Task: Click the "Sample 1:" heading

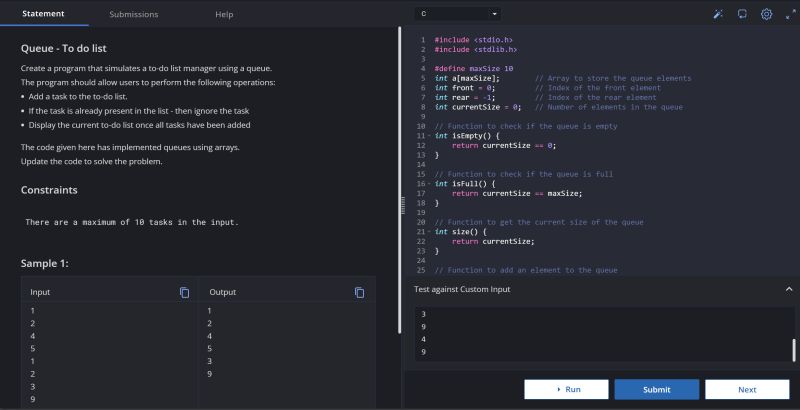Action: (44, 263)
